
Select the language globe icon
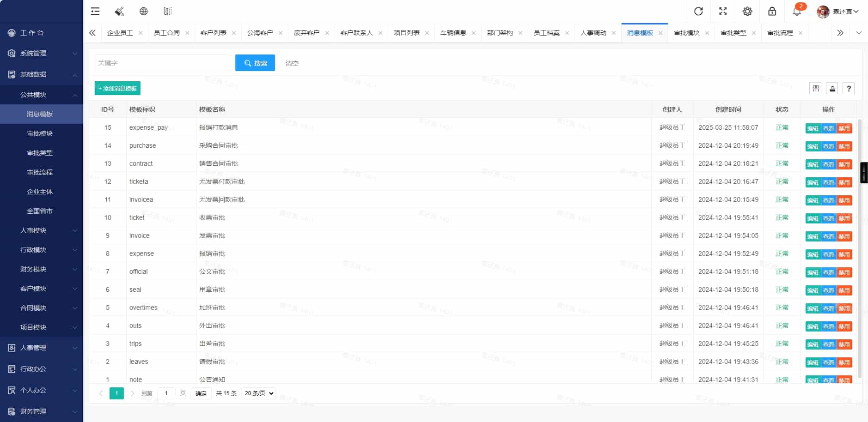[x=143, y=11]
